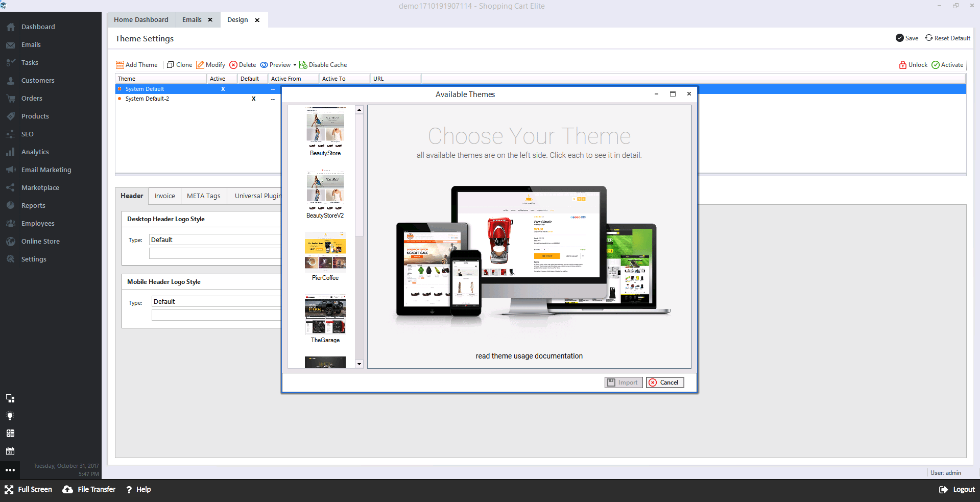
Task: Click theme list scroll up arrow
Action: 359,110
